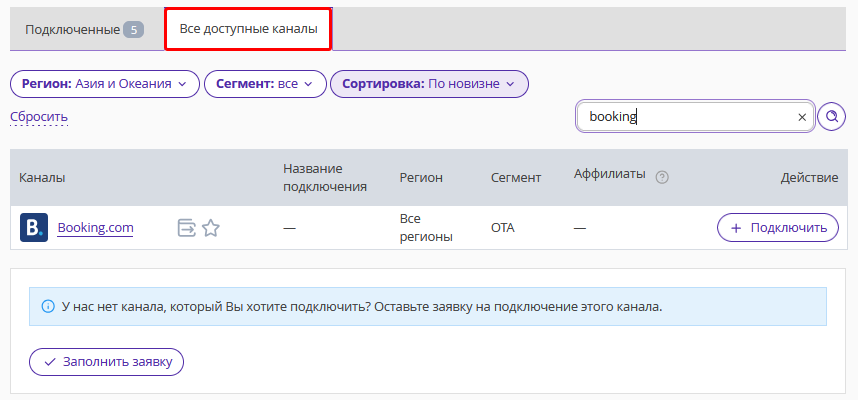This screenshot has width=858, height=400.
Task: Open the Booking.com channel link
Action: coord(96,228)
